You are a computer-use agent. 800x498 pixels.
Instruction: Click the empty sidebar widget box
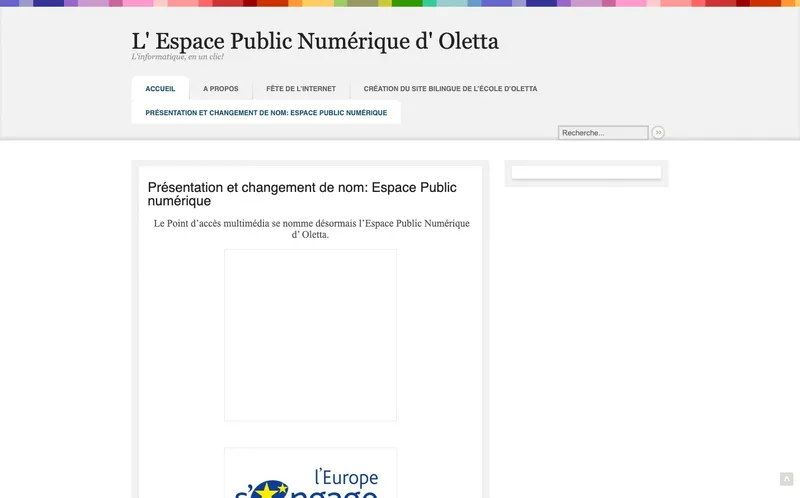point(586,173)
